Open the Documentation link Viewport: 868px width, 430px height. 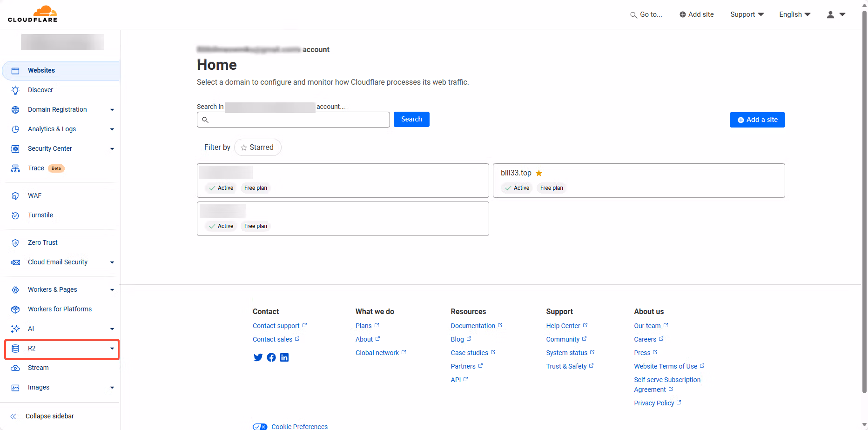(x=477, y=326)
